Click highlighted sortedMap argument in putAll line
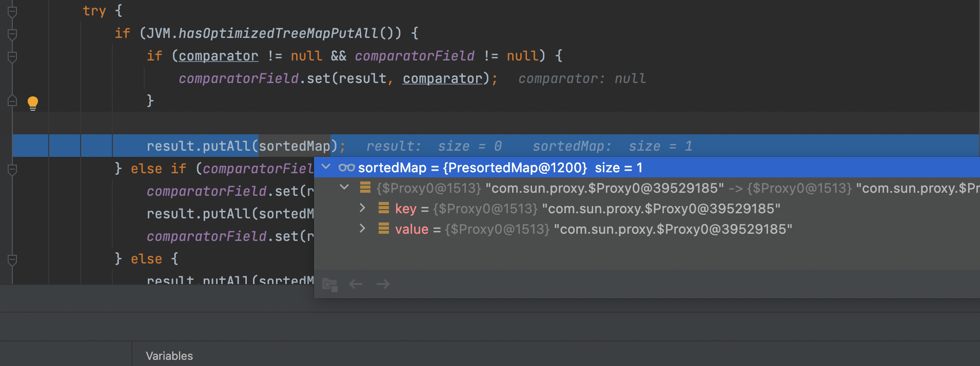Image resolution: width=980 pixels, height=366 pixels. click(x=294, y=146)
